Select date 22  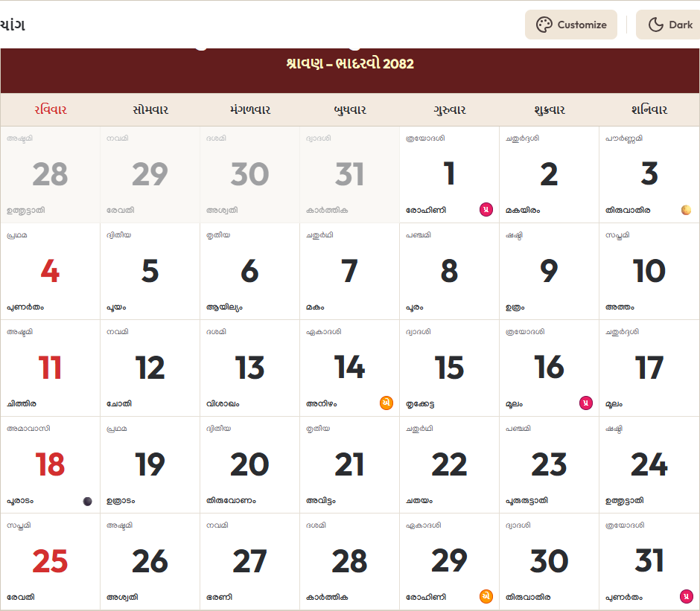point(450,464)
